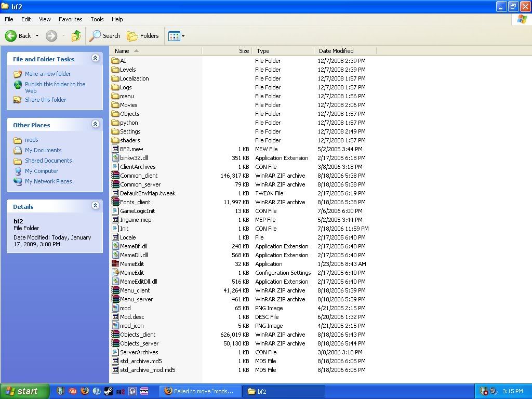The width and height of the screenshot is (532, 399).
Task: Select the Objects_client archive icon
Action: coord(115,335)
